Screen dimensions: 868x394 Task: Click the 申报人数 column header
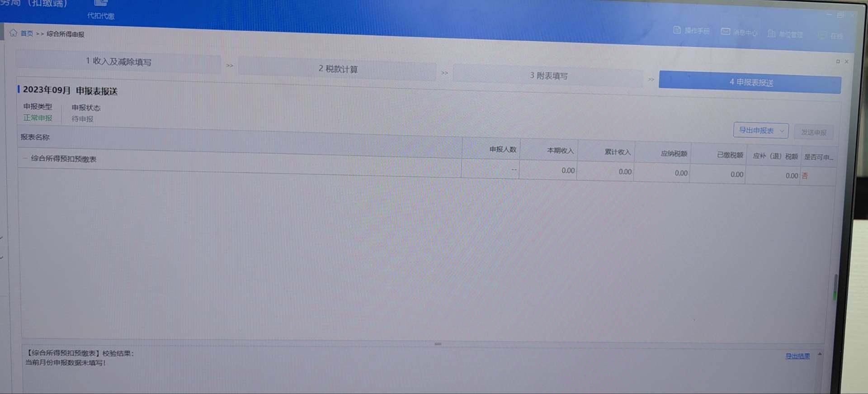[503, 149]
